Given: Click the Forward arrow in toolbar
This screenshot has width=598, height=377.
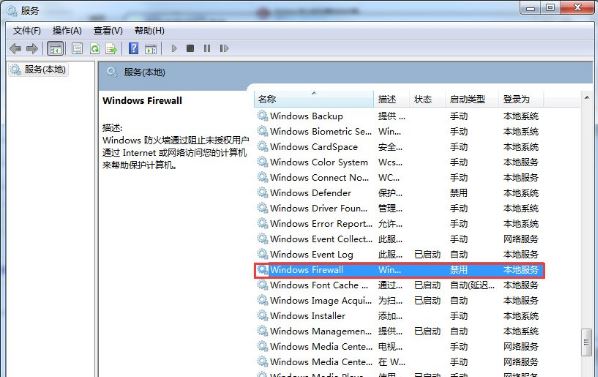Looking at the screenshot, I should point(32,48).
